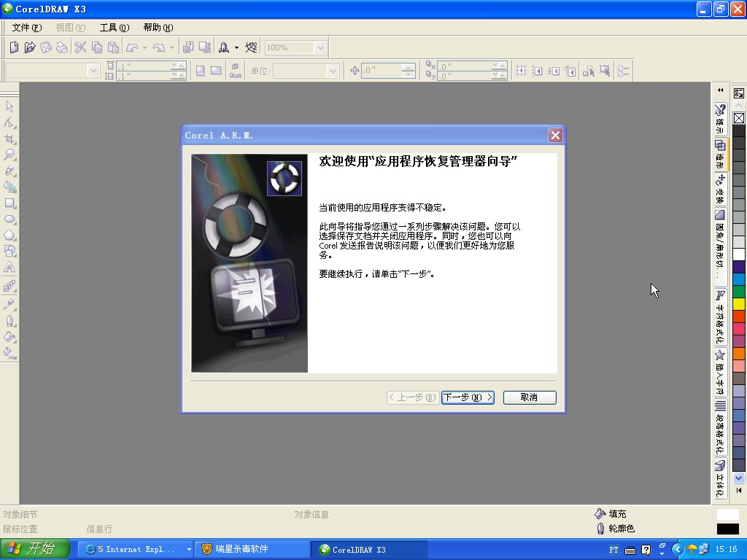Image resolution: width=747 pixels, height=560 pixels.
Task: Click the Redo arrow icon
Action: tap(159, 47)
